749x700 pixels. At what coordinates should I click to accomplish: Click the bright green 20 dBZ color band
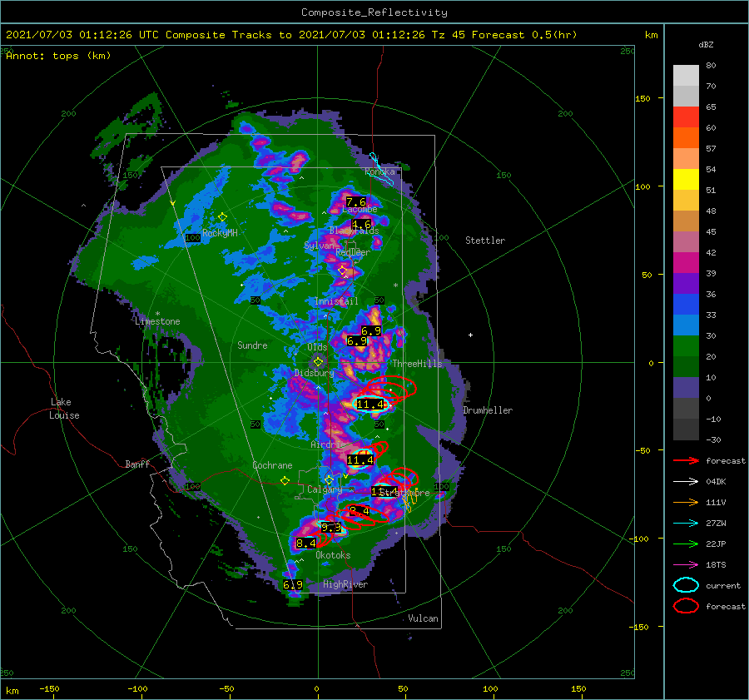point(686,346)
